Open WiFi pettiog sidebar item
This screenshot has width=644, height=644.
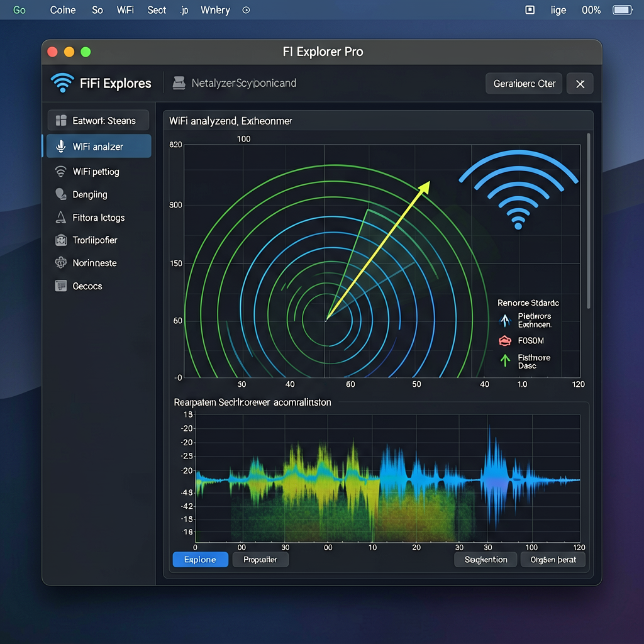click(x=99, y=171)
